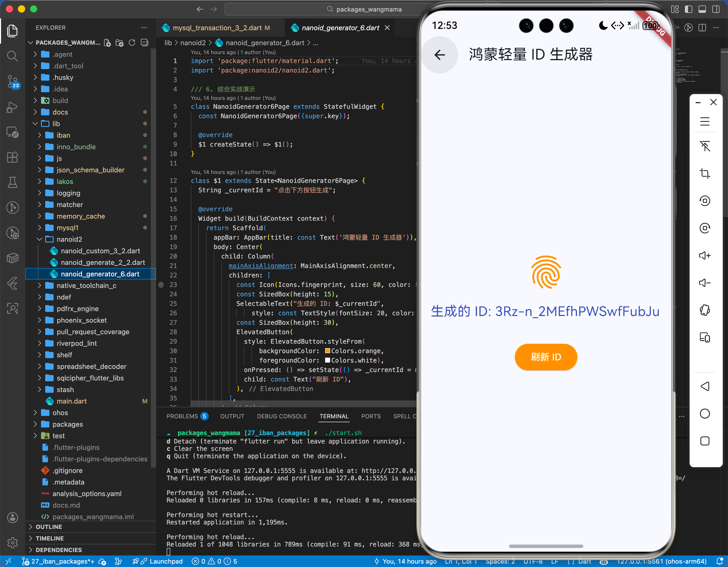Toggle the secondary sidebar layout button
This screenshot has width=728, height=567.
pos(716,9)
